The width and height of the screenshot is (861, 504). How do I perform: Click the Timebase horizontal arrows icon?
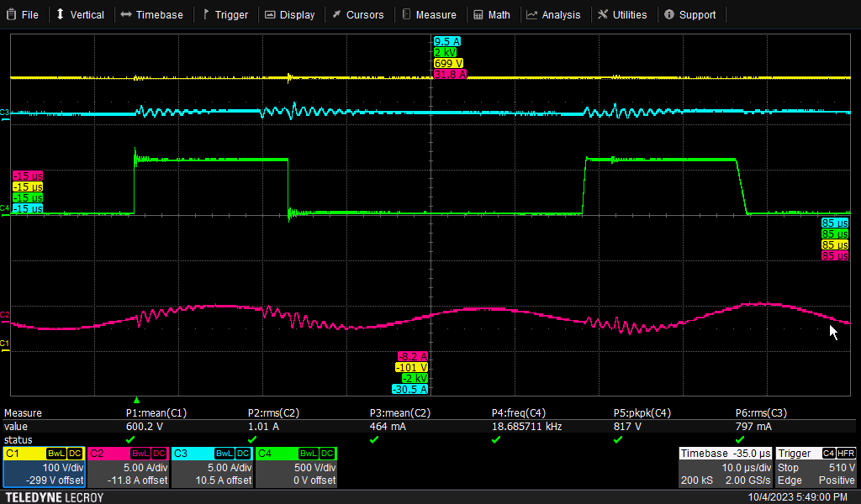[x=126, y=14]
